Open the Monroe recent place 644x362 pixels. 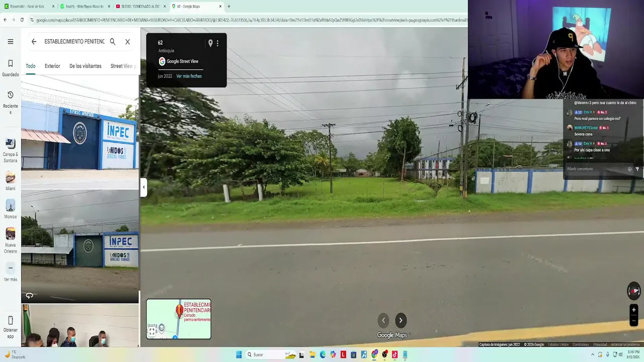[10, 209]
